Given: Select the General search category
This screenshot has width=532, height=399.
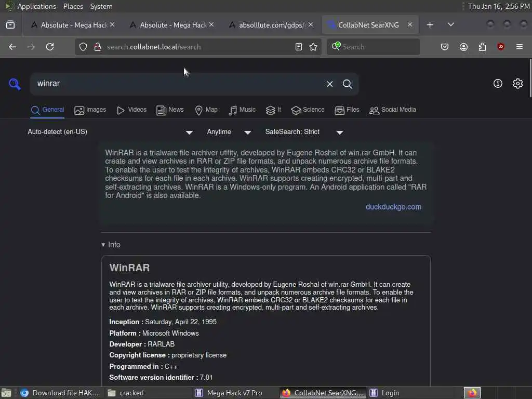Looking at the screenshot, I should [x=47, y=110].
